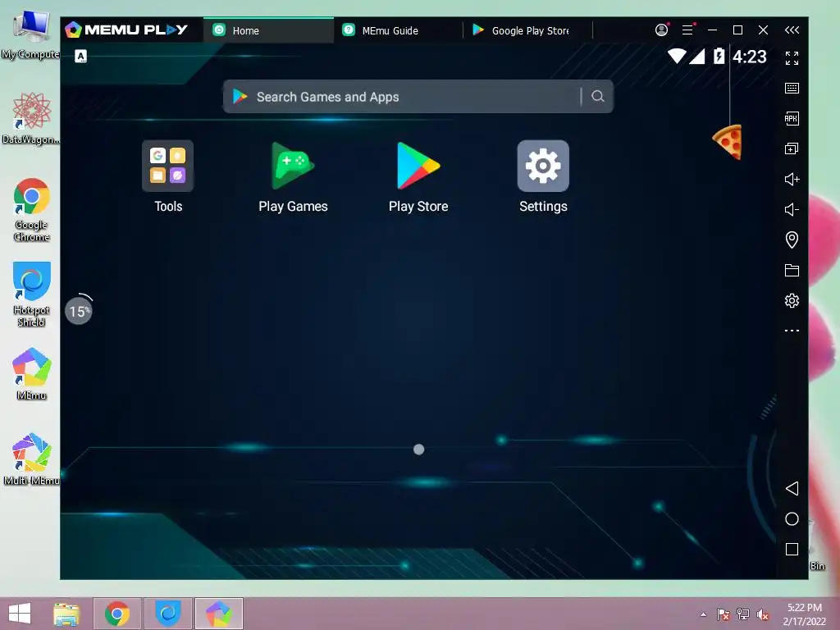This screenshot has width=840, height=630.
Task: Open the Play Store app
Action: click(x=418, y=166)
